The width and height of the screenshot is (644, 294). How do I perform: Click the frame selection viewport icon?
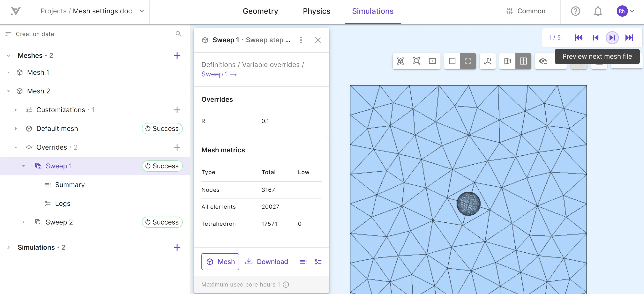tap(433, 61)
